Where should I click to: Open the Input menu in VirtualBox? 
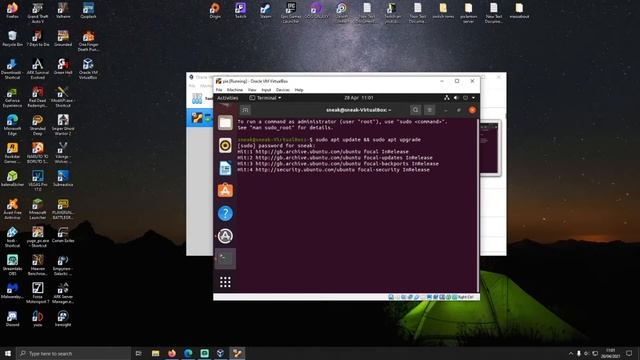tap(266, 90)
